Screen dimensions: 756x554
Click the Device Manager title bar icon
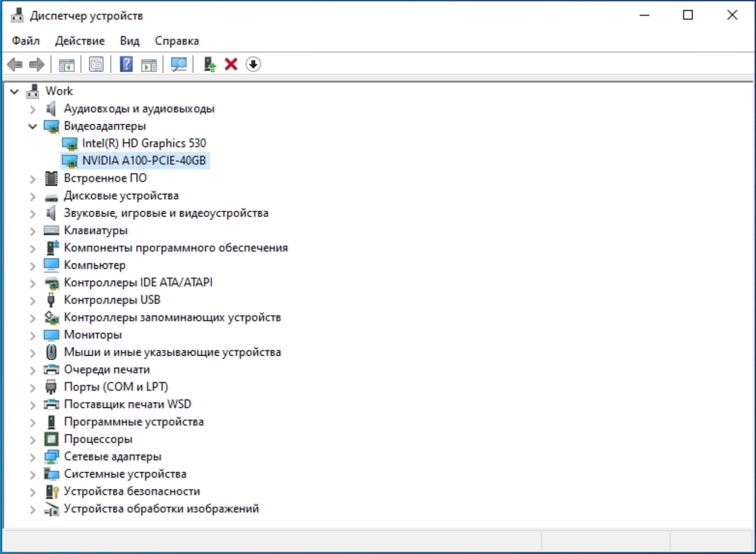pyautogui.click(x=17, y=16)
